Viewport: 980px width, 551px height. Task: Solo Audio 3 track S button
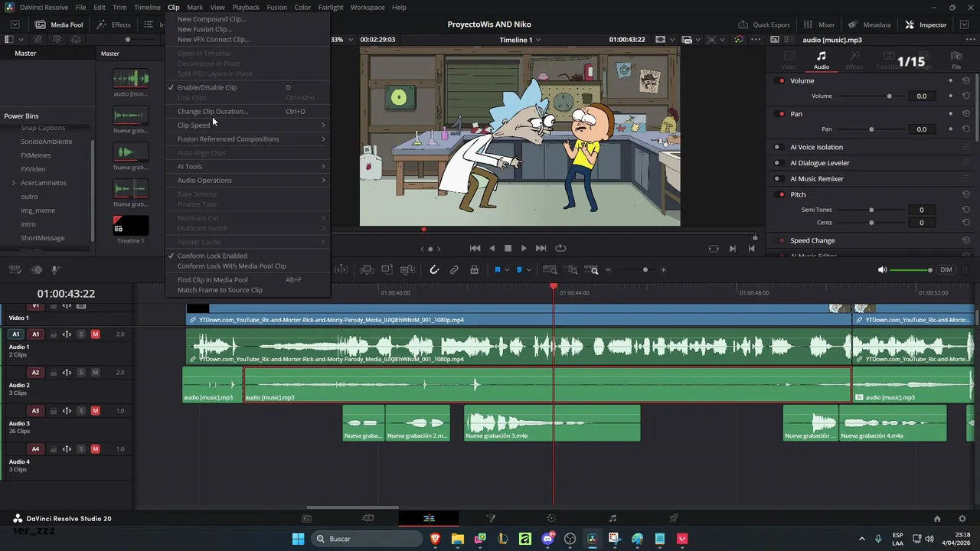[81, 411]
